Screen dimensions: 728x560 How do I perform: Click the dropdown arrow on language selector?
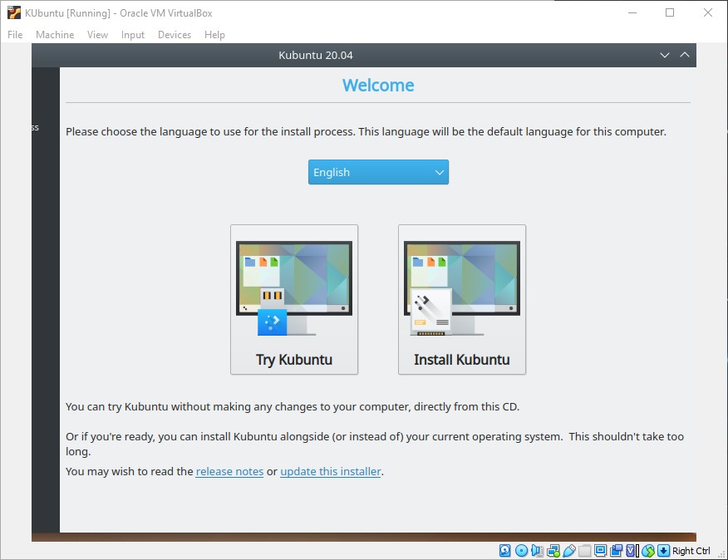tap(440, 173)
